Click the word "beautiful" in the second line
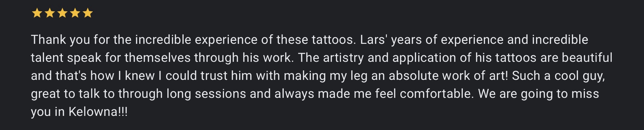This screenshot has height=130, width=644. point(587,58)
